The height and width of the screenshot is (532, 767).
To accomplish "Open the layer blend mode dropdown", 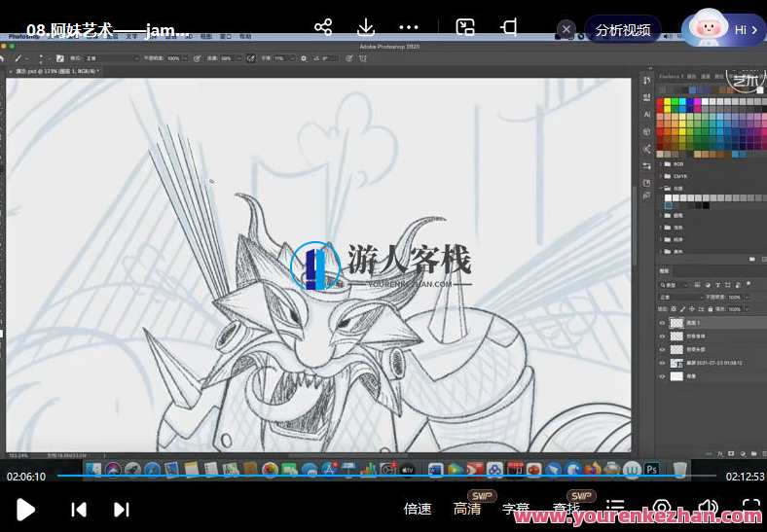I will tap(680, 297).
